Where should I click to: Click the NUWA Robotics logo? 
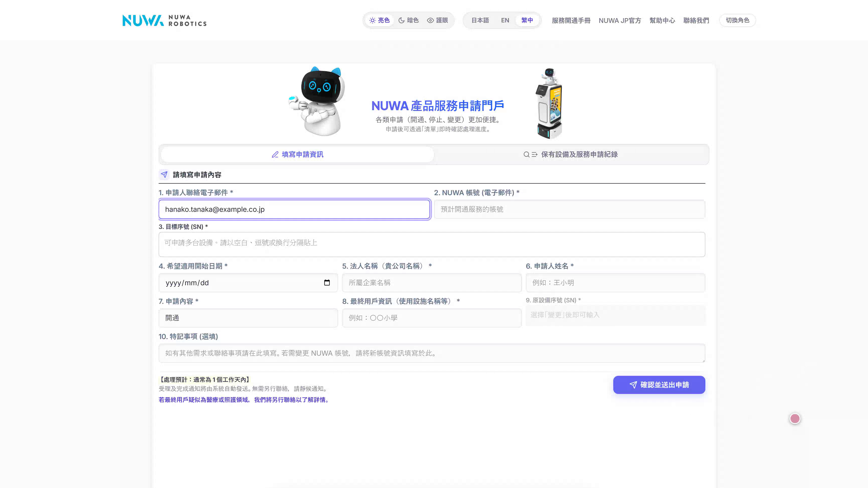(164, 20)
